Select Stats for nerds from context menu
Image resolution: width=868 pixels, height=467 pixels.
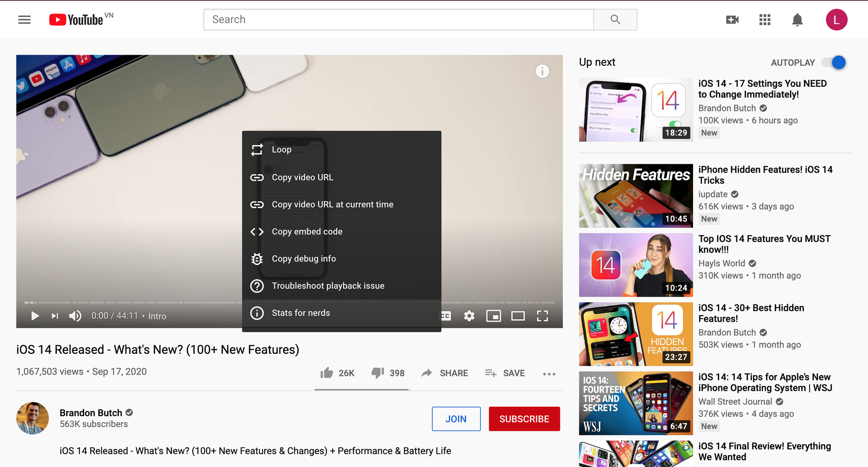(301, 313)
